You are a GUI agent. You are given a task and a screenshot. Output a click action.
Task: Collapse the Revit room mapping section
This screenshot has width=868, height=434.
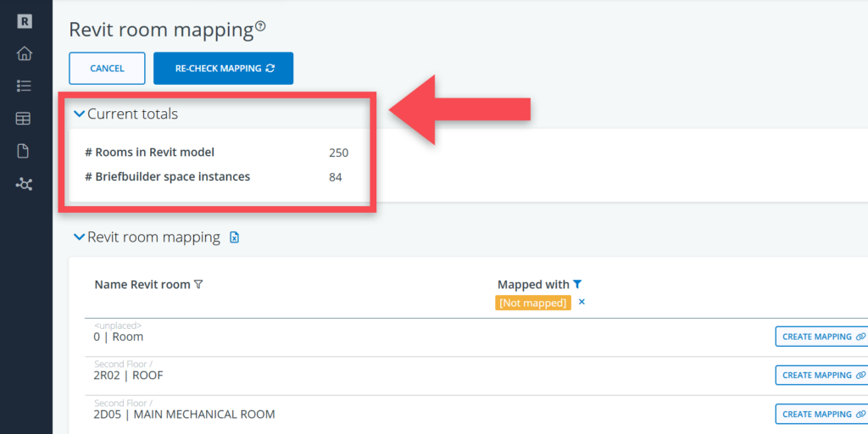pos(80,237)
